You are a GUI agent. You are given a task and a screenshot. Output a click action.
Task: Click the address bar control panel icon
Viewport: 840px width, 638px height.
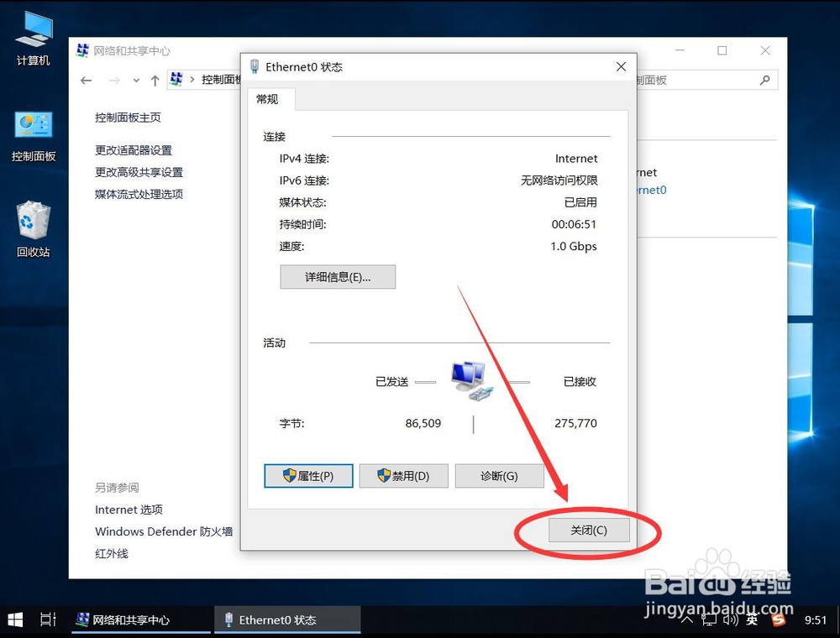(x=176, y=79)
